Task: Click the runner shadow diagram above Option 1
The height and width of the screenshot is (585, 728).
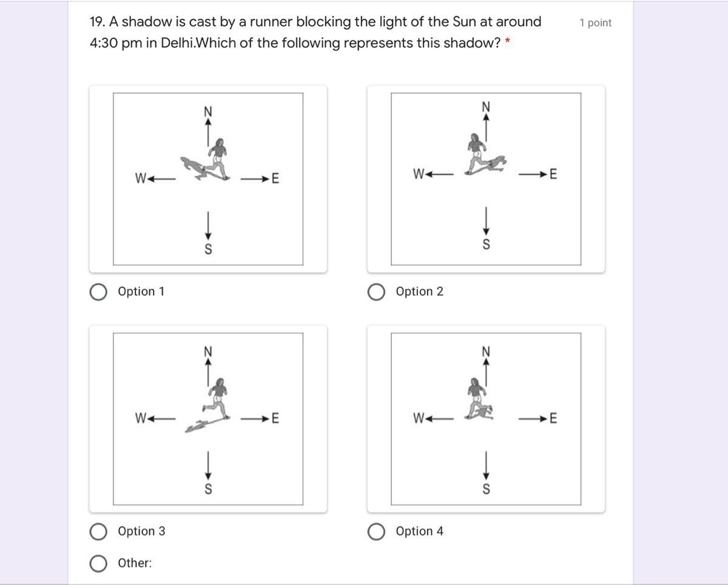Action: (x=208, y=179)
